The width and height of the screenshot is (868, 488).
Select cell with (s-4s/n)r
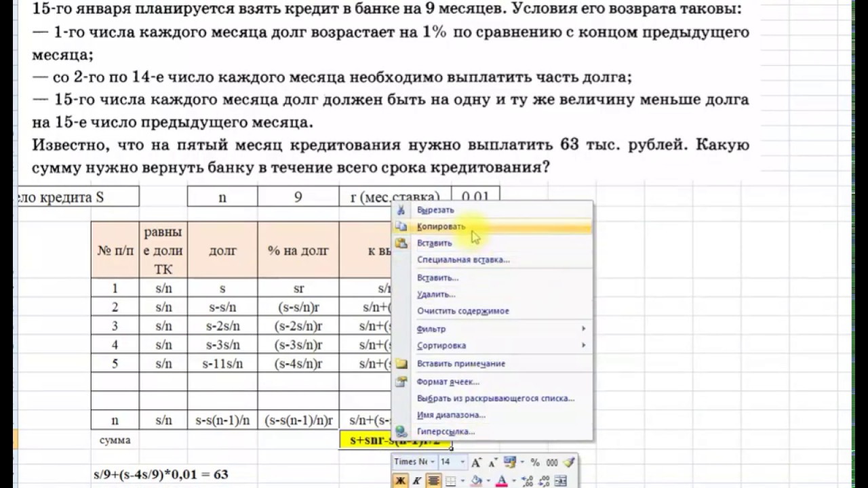click(298, 364)
